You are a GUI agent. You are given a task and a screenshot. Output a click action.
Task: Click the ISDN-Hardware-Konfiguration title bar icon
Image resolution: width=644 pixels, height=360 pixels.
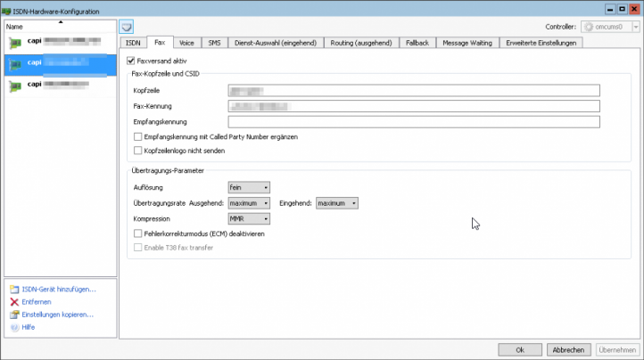click(7, 8)
